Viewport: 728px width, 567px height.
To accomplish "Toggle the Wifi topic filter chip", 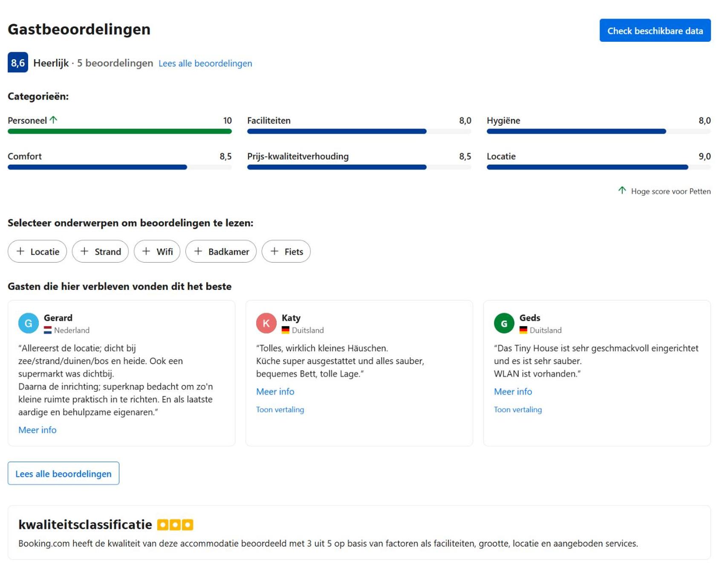I will click(157, 252).
